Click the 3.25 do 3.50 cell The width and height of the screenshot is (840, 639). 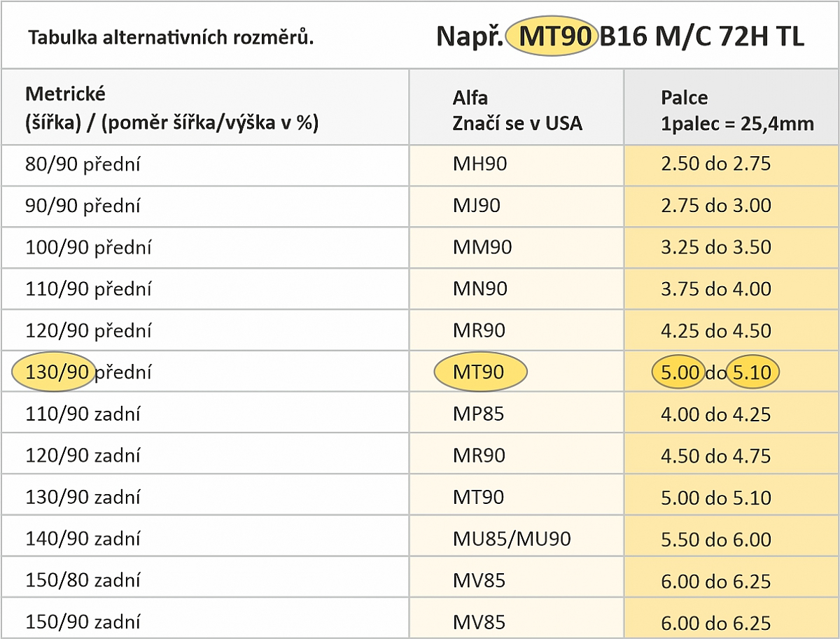(x=715, y=247)
